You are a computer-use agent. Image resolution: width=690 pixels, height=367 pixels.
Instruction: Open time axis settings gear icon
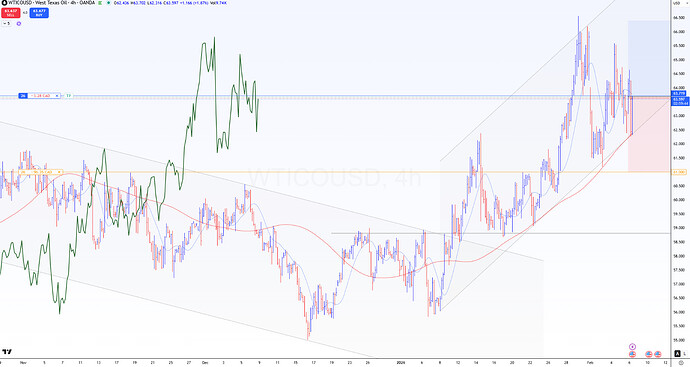click(681, 363)
